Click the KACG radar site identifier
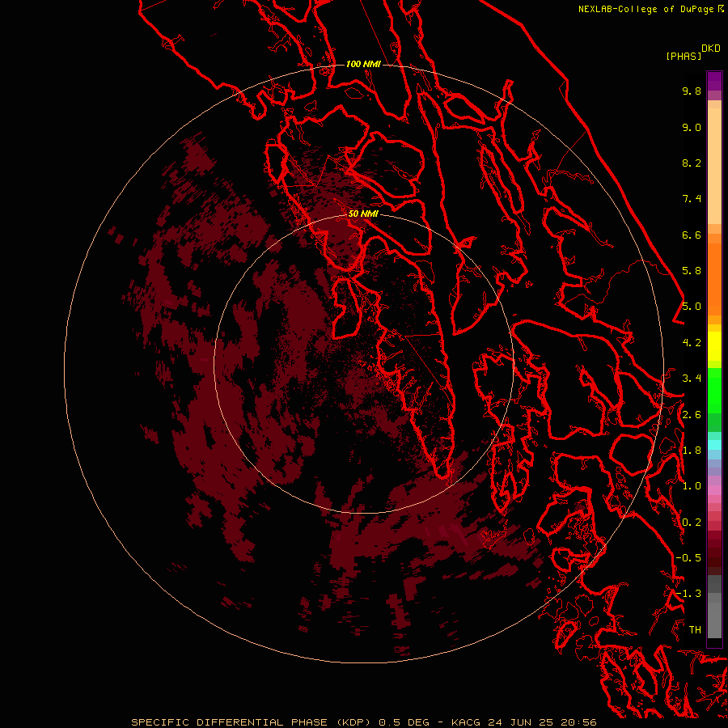 [x=467, y=722]
